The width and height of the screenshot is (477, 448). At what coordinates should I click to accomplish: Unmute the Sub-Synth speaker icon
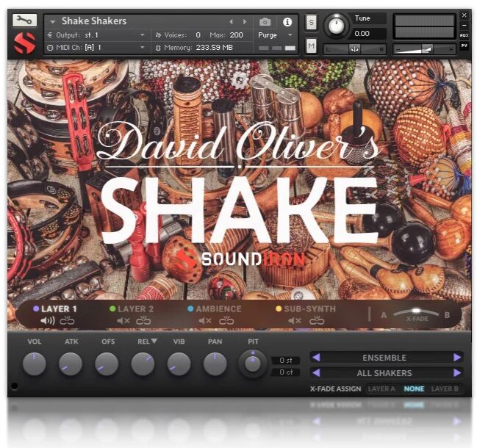pyautogui.click(x=294, y=321)
